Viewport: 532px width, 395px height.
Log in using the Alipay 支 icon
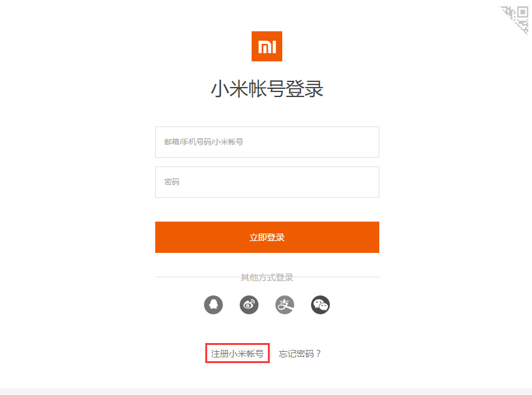pos(285,305)
